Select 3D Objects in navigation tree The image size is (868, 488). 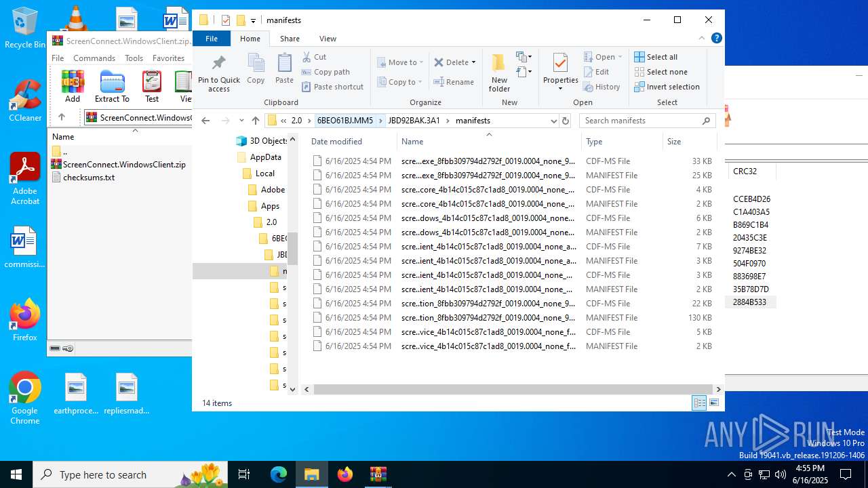pyautogui.click(x=269, y=141)
